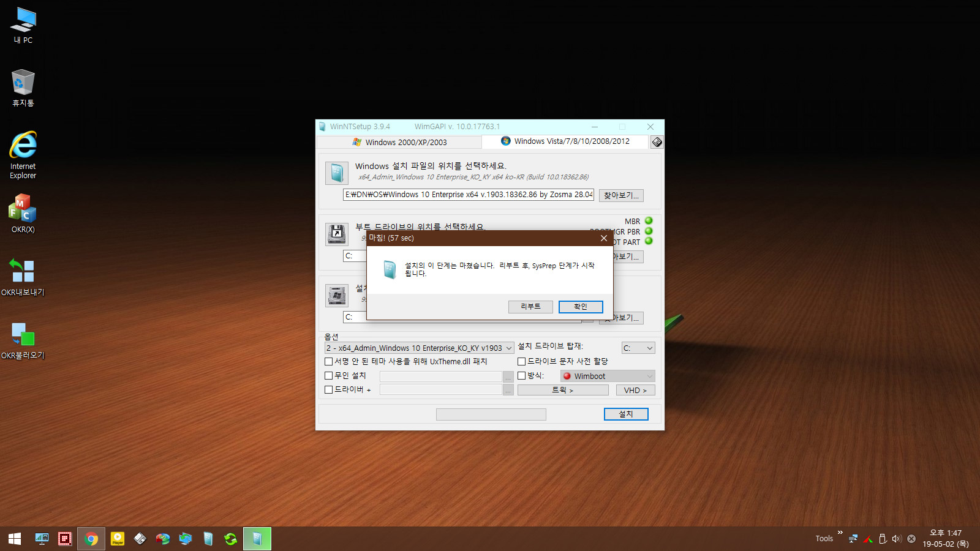Open the OKR불러오기 desktop shortcut
The height and width of the screenshot is (551, 980).
pyautogui.click(x=23, y=340)
